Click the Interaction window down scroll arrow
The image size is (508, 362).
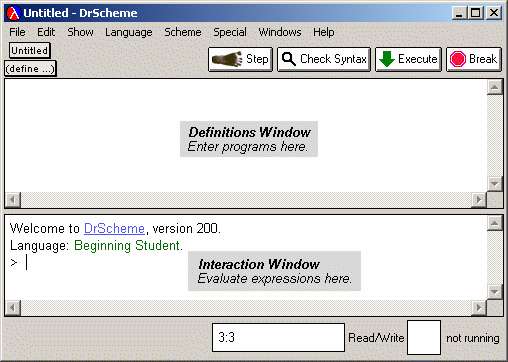[x=495, y=292]
